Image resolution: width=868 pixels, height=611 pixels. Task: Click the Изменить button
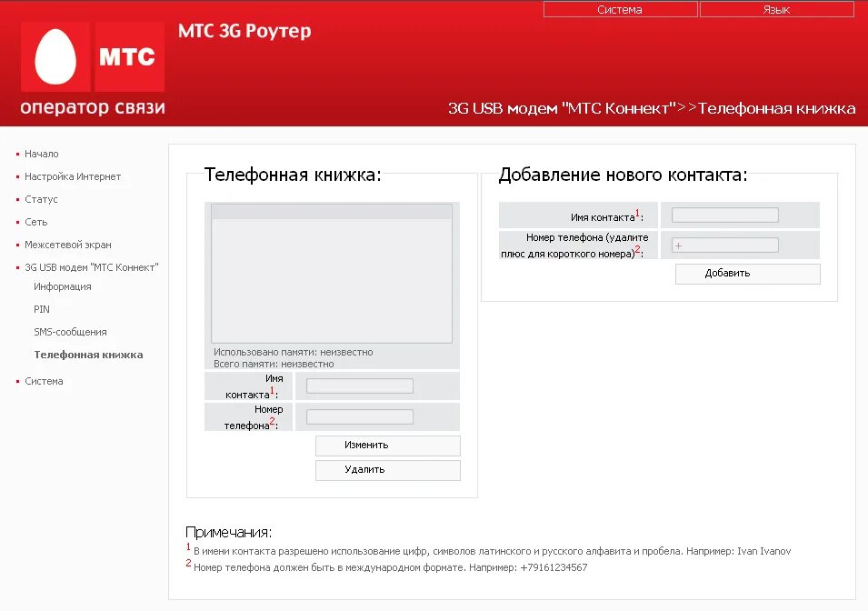point(387,446)
